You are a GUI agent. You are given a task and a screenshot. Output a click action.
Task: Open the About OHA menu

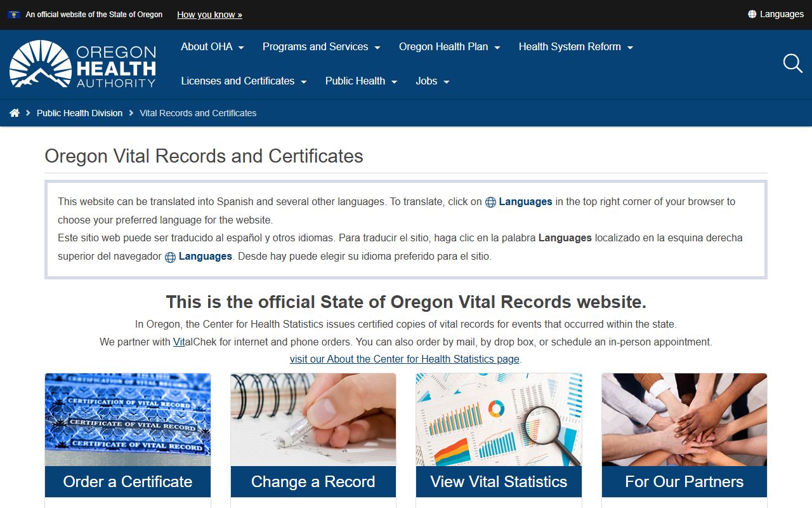213,46
